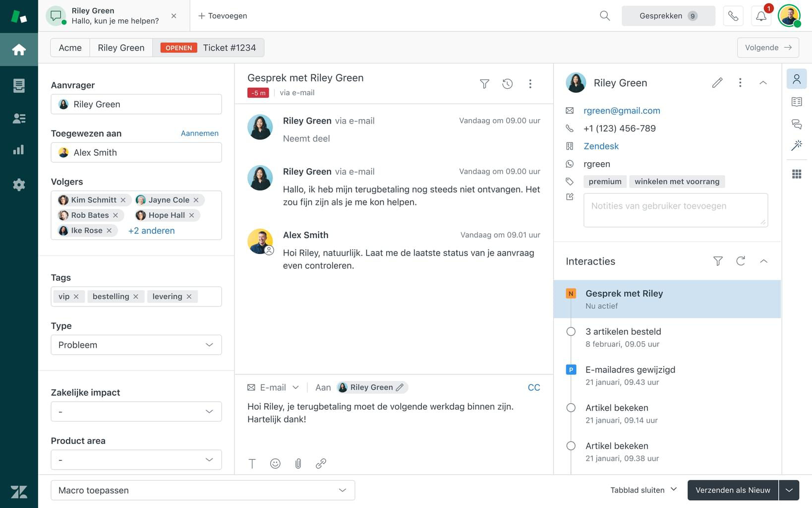Click the conversation events history clock icon
The height and width of the screenshot is (508, 812).
coord(507,84)
